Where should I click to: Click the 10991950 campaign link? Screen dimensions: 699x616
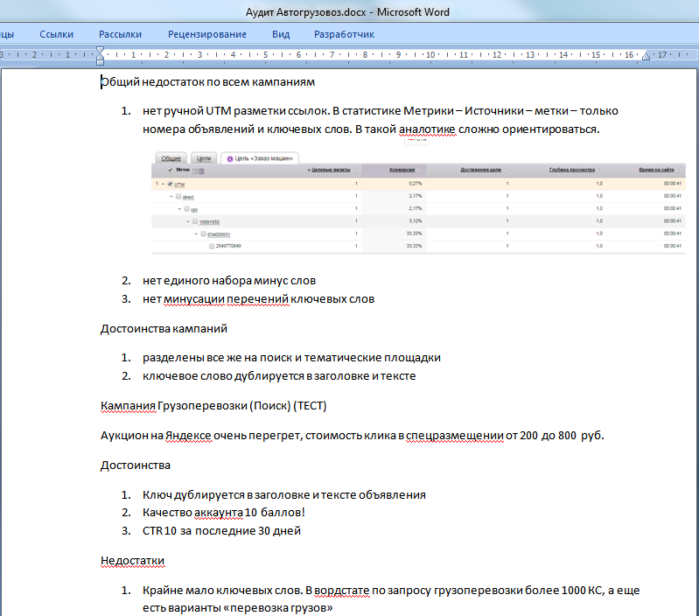click(209, 222)
